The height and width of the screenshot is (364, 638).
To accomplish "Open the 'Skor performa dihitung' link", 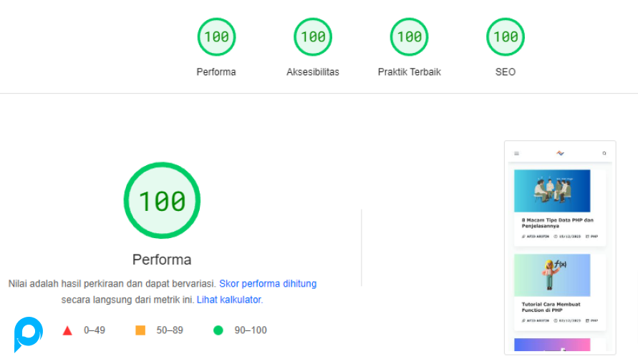I will click(268, 284).
